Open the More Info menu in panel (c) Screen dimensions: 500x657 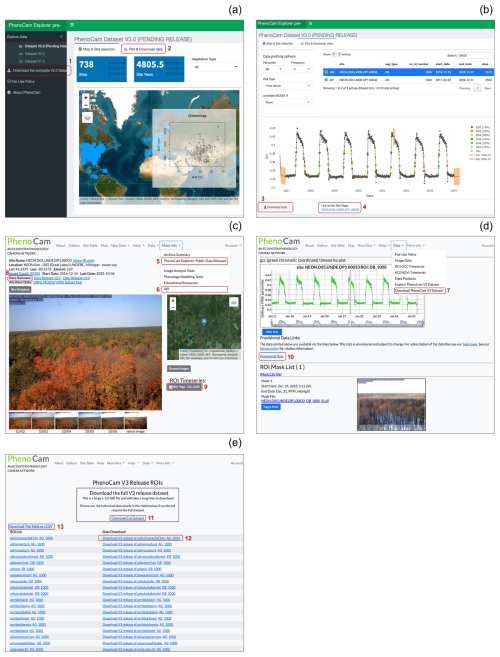pyautogui.click(x=171, y=246)
